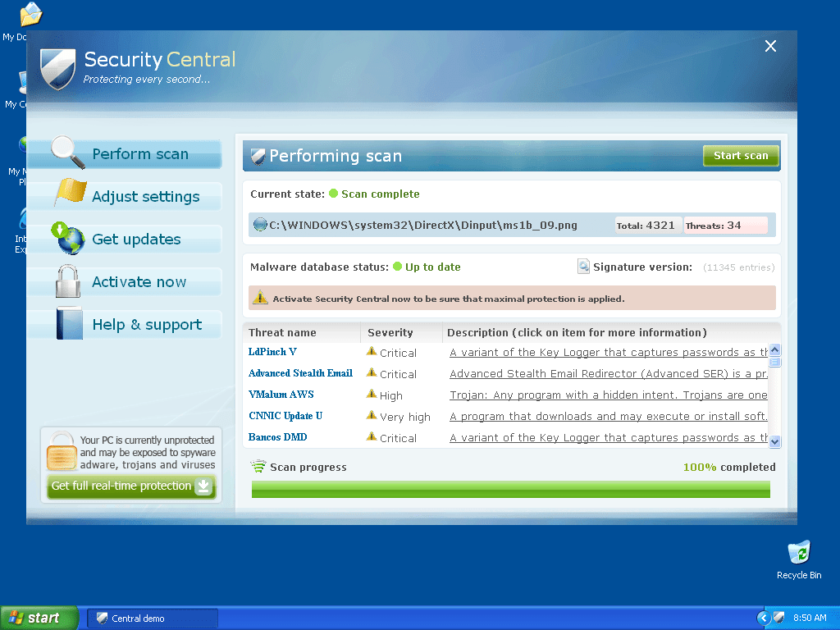
Task: Click the green scan progress bar
Action: tap(510, 490)
